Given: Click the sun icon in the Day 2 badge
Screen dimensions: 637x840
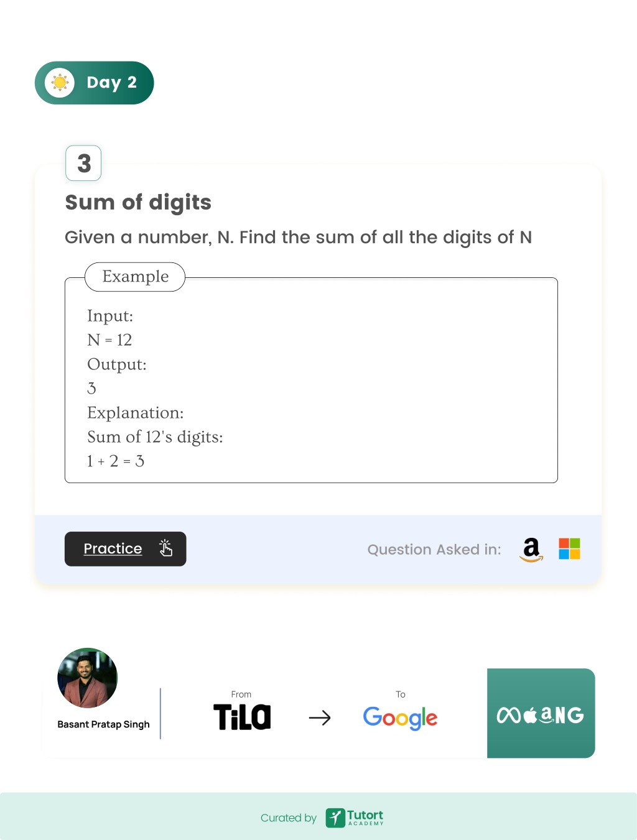Looking at the screenshot, I should [60, 83].
